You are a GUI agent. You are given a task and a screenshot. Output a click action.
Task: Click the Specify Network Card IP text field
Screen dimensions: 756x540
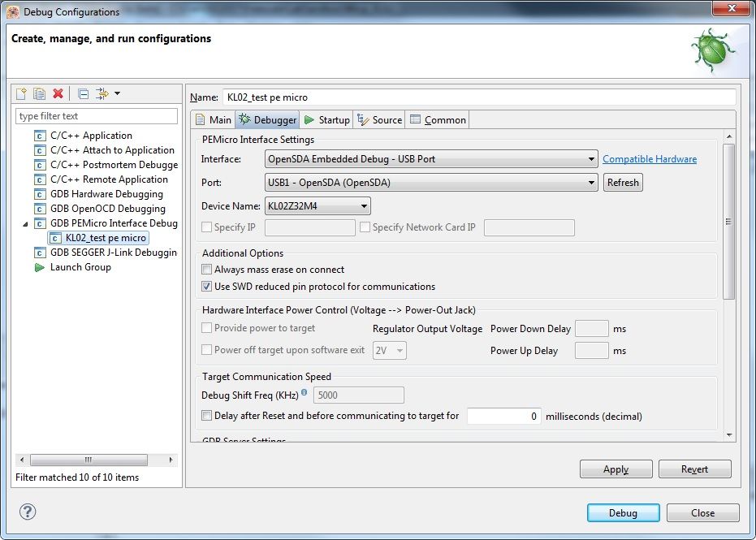(529, 227)
